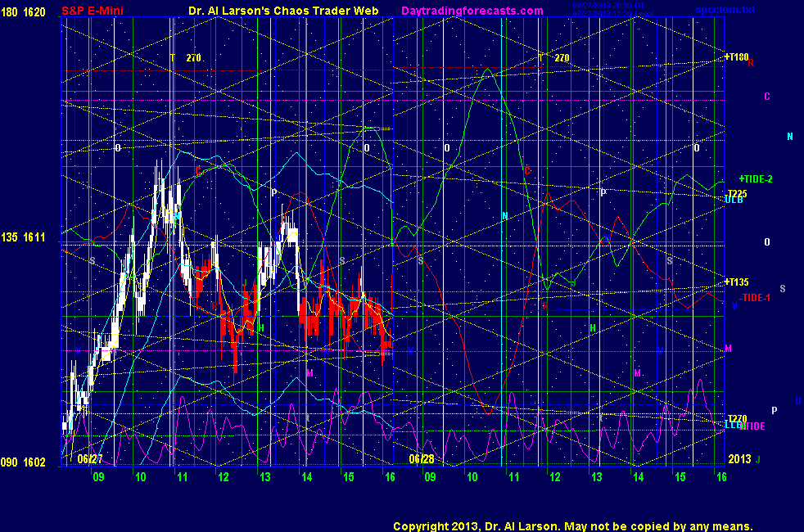The width and height of the screenshot is (804, 532).
Task: Click the copyright notice at bottom
Action: click(572, 525)
